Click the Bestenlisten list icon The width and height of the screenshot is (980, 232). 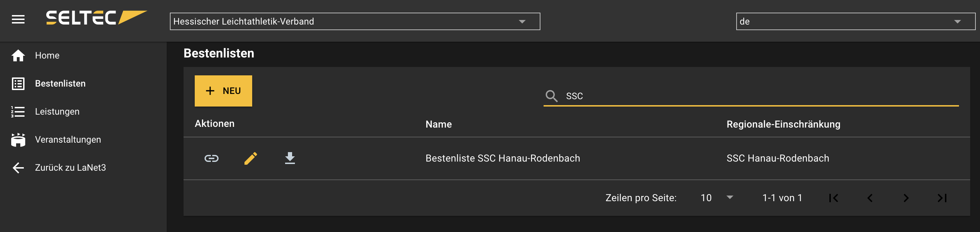[18, 84]
